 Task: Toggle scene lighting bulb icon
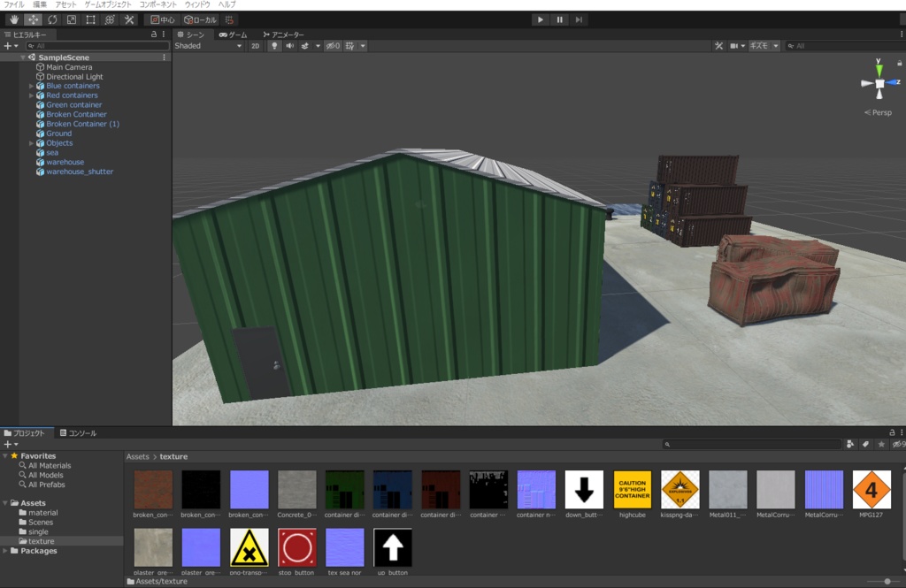[x=274, y=46]
